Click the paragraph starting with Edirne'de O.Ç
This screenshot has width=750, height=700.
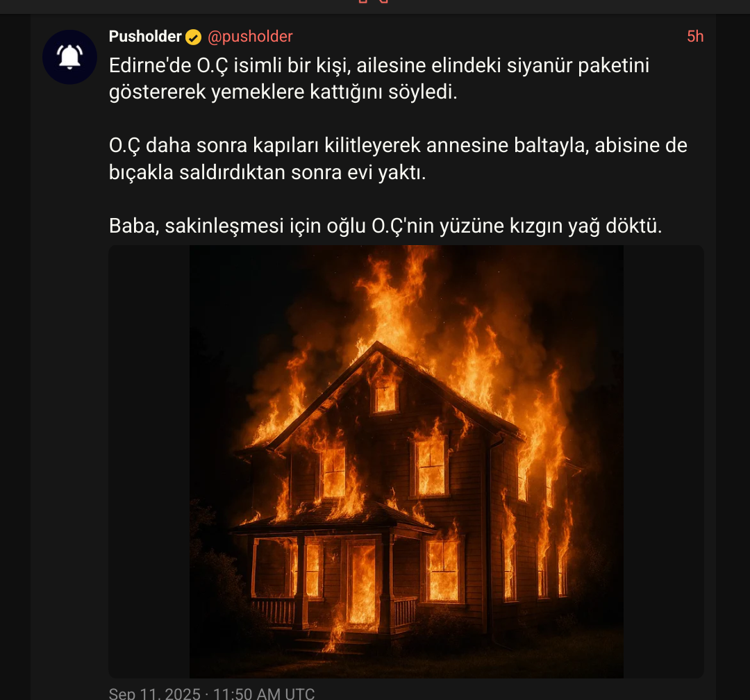pos(379,78)
